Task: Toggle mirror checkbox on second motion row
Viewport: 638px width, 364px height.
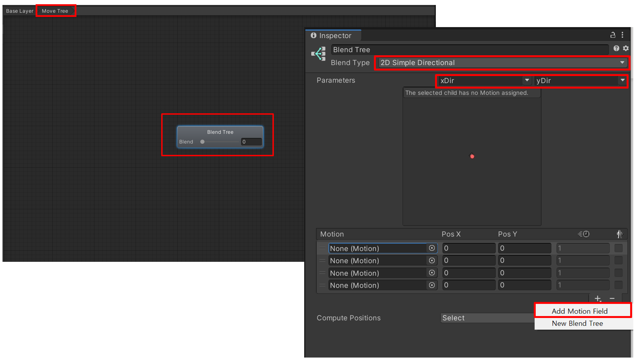Action: 618,261
